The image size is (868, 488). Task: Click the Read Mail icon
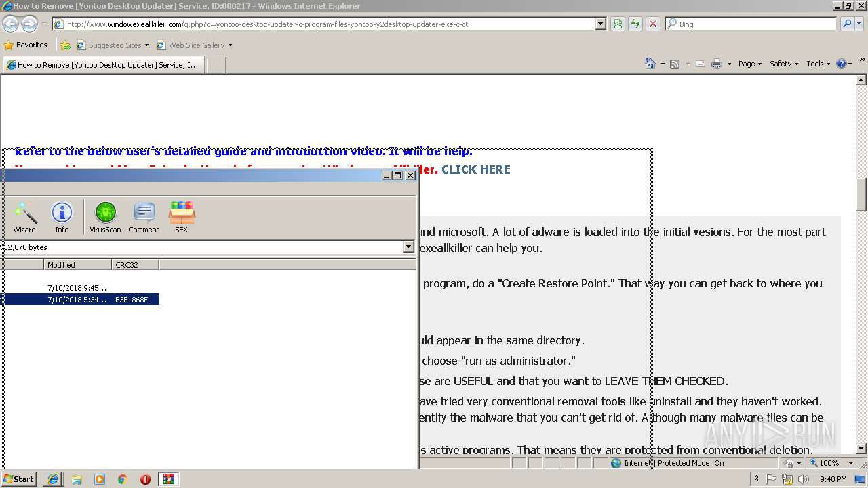[701, 64]
